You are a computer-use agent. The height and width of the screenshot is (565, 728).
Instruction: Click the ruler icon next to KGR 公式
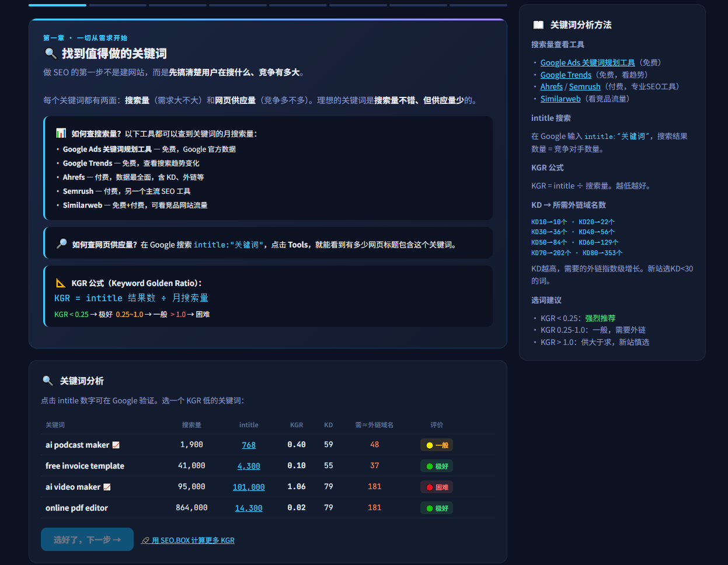pyautogui.click(x=61, y=282)
